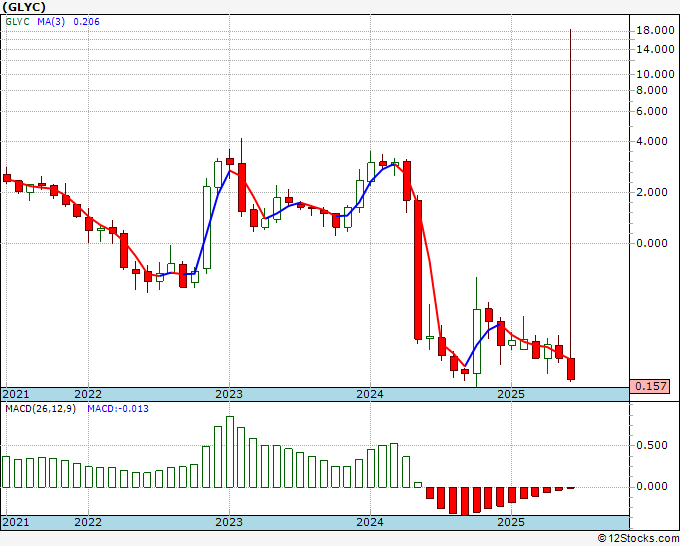The height and width of the screenshot is (546, 680).
Task: Click the 0.157 current price tag
Action: coord(650,386)
